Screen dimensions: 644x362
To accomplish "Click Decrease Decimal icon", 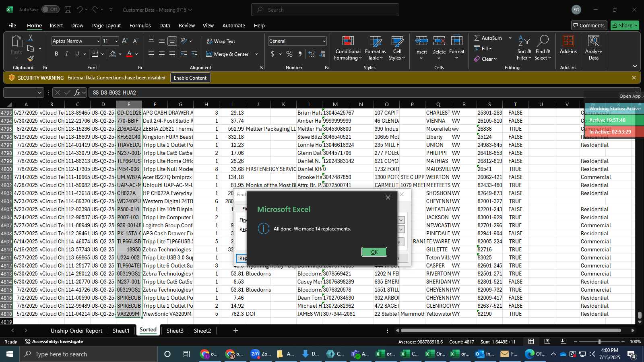I will [x=322, y=54].
